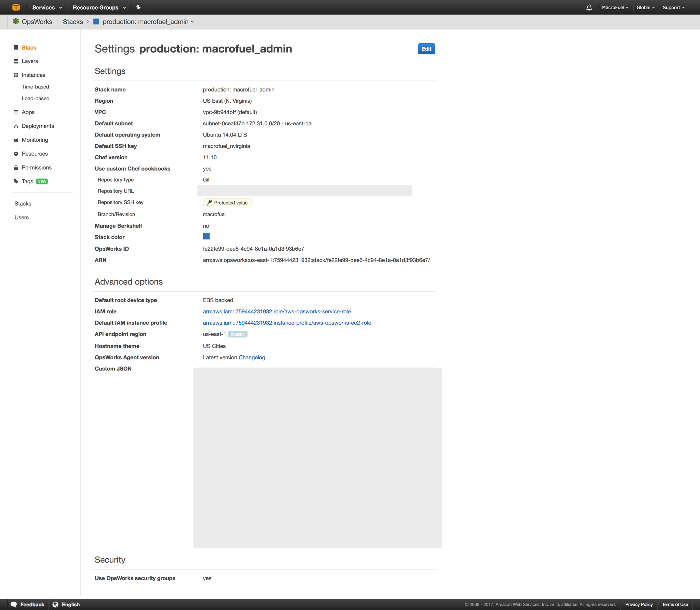
Task: Click the pin shortcut icon in top bar
Action: [x=138, y=7]
